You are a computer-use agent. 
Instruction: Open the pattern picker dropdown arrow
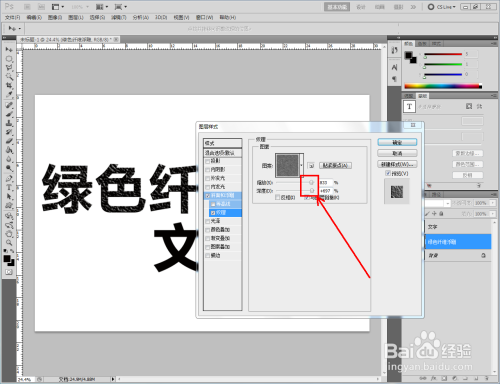click(302, 165)
